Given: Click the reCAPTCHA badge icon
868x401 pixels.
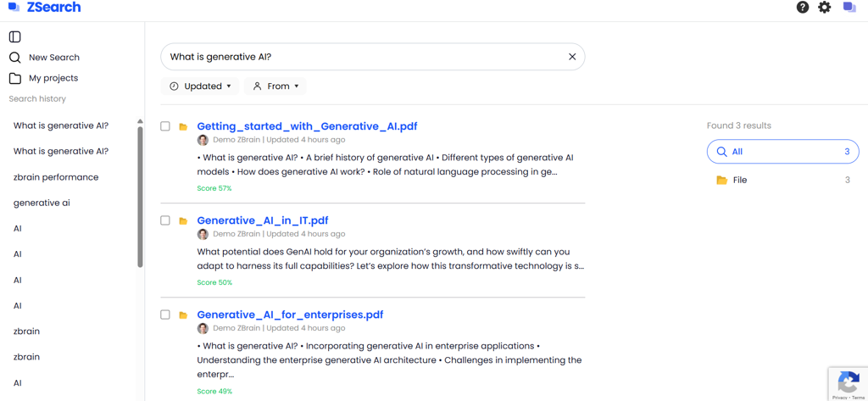Looking at the screenshot, I should click(848, 382).
